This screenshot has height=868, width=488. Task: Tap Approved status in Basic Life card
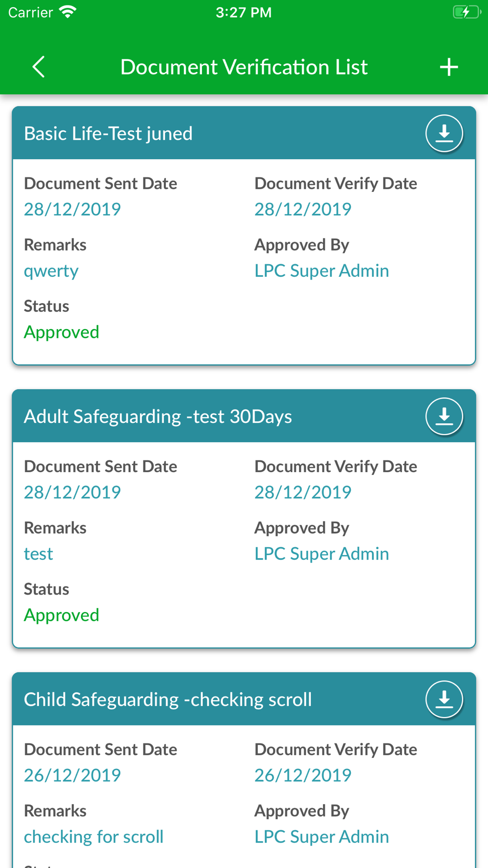click(x=61, y=332)
